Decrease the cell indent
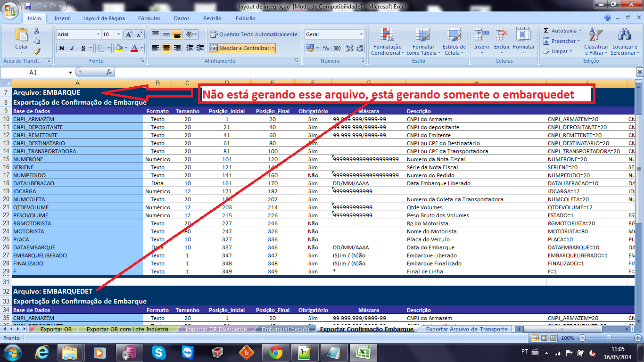This screenshot has width=644, height=362. click(189, 48)
